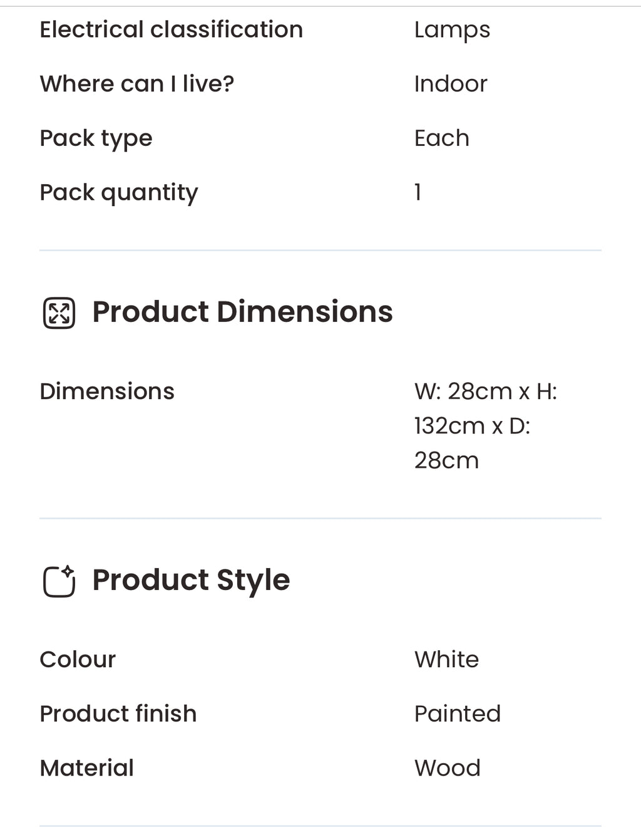The height and width of the screenshot is (840, 641).
Task: Select the Product Dimensions heading
Action: click(x=242, y=312)
